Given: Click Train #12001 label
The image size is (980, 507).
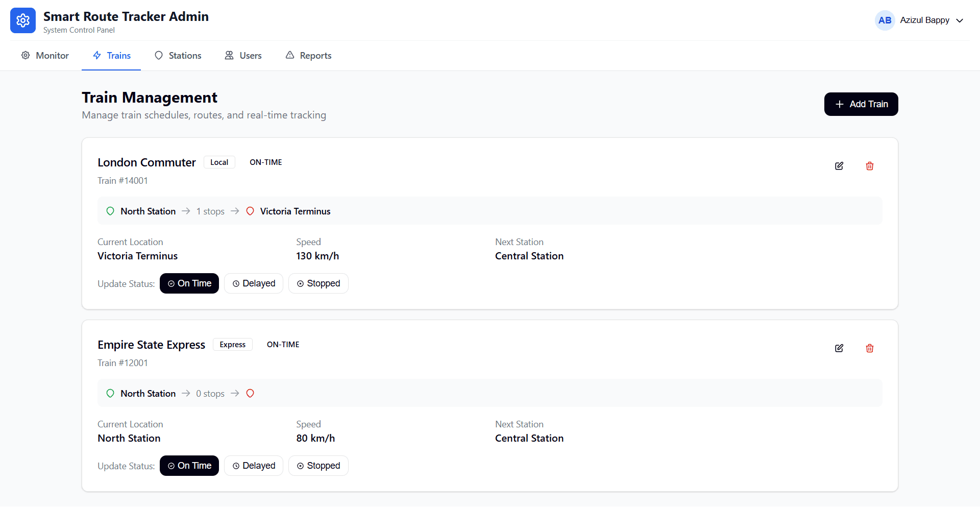Looking at the screenshot, I should 122,363.
